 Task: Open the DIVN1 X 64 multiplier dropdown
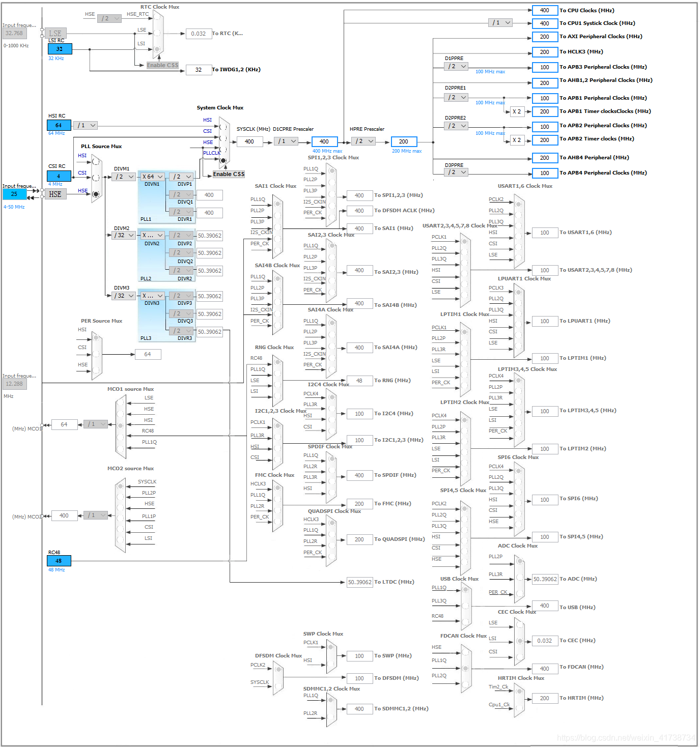coord(152,177)
